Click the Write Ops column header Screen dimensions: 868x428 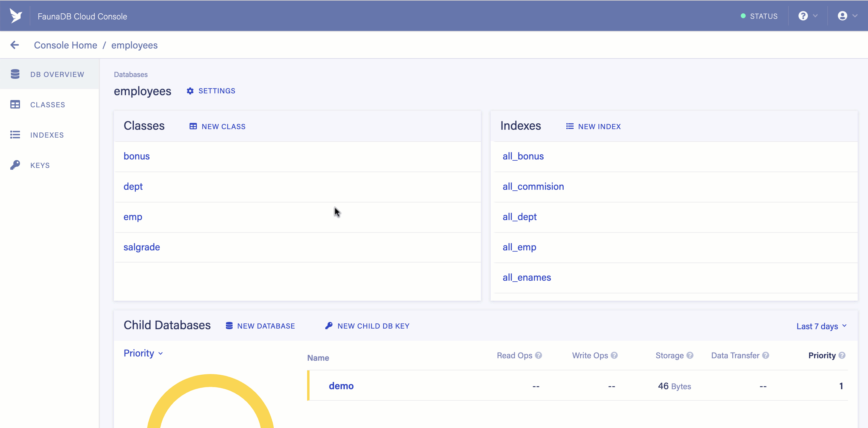coord(590,355)
